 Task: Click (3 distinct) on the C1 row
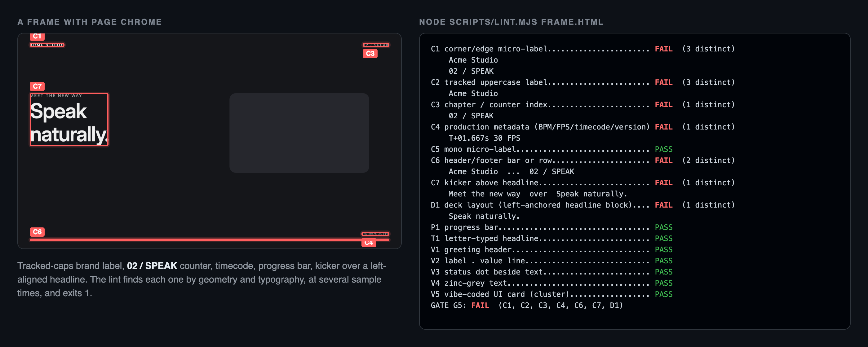click(x=708, y=49)
